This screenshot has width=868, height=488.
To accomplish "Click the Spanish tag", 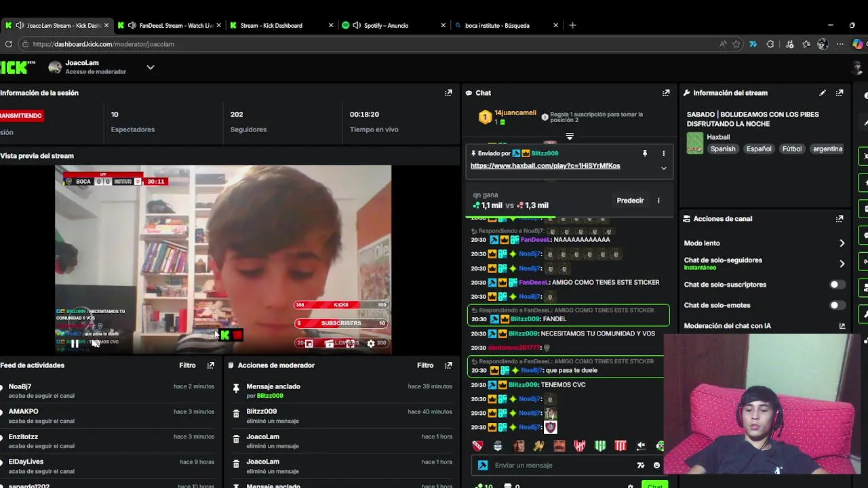I will 723,149.
